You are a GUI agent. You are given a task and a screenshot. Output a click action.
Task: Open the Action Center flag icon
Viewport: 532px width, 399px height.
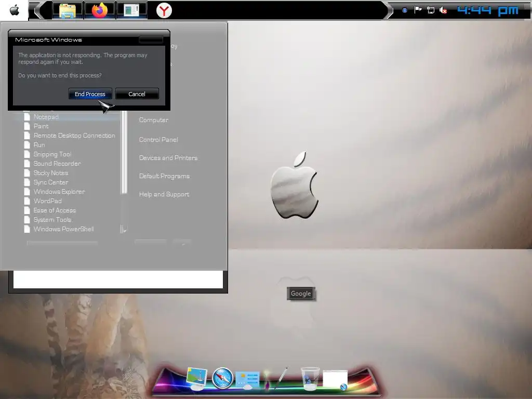point(418,10)
